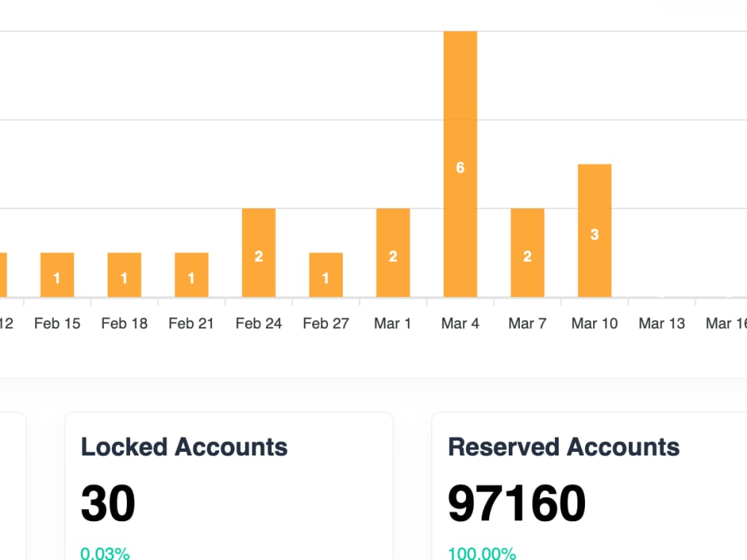Screen dimensions: 747x560
Task: Select the Reserved Accounts count 97160
Action: (x=515, y=503)
